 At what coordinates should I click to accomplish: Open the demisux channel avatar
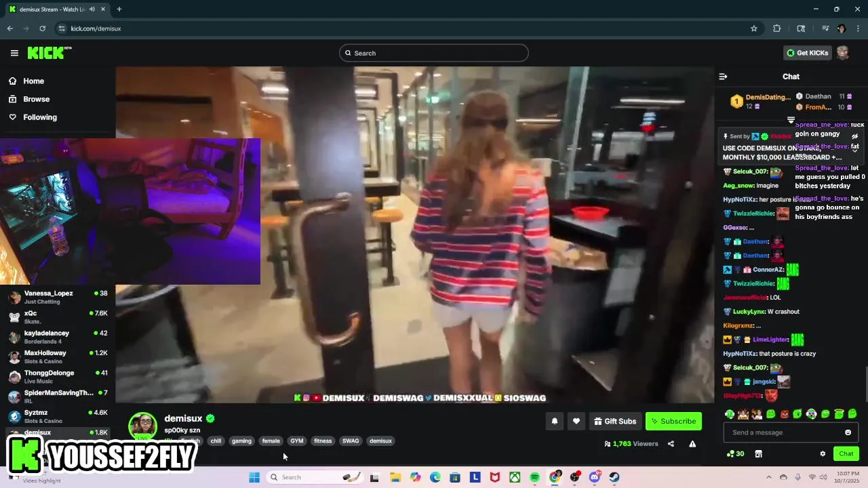pyautogui.click(x=142, y=426)
